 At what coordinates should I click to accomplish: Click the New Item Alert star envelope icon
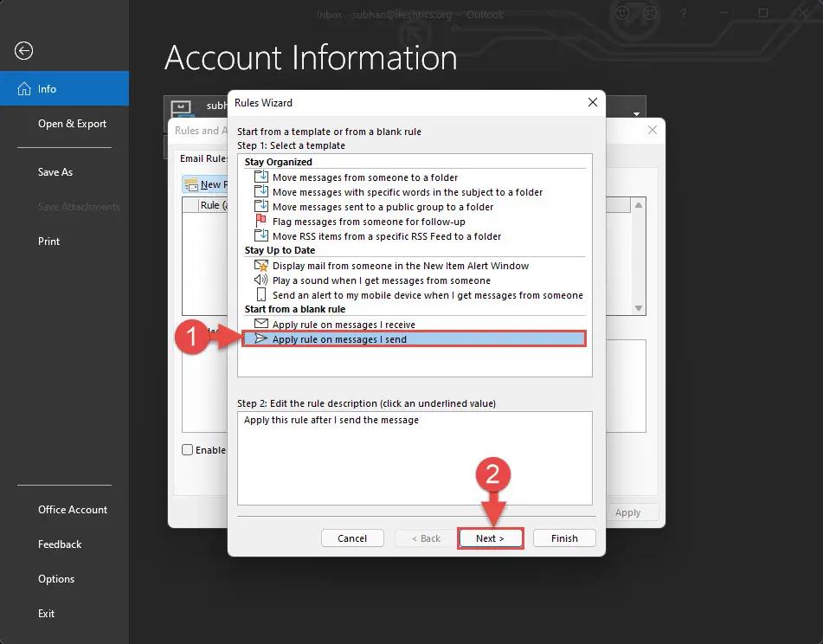(x=260, y=265)
